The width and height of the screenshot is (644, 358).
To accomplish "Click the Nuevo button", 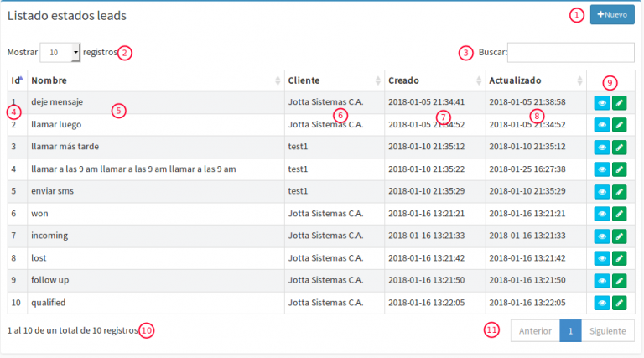I will click(x=612, y=15).
